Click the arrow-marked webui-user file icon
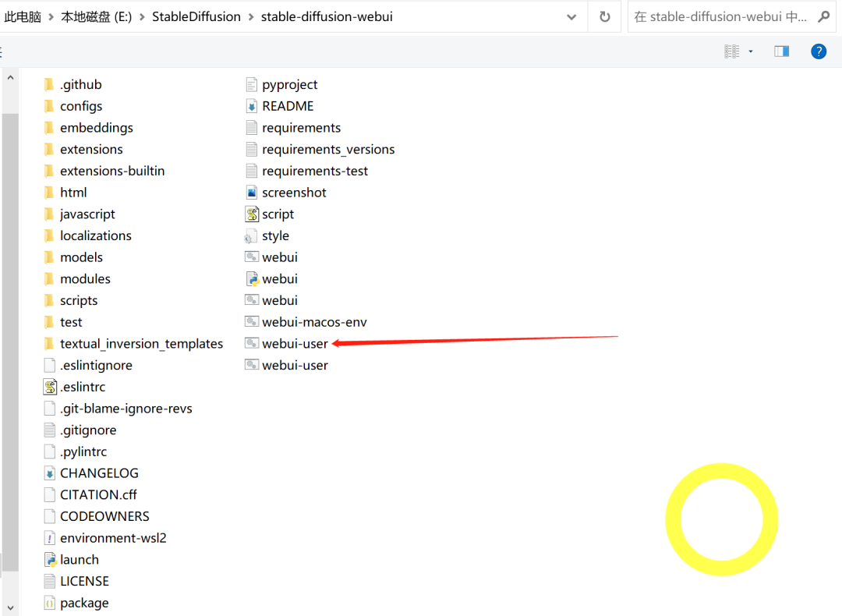 point(251,343)
